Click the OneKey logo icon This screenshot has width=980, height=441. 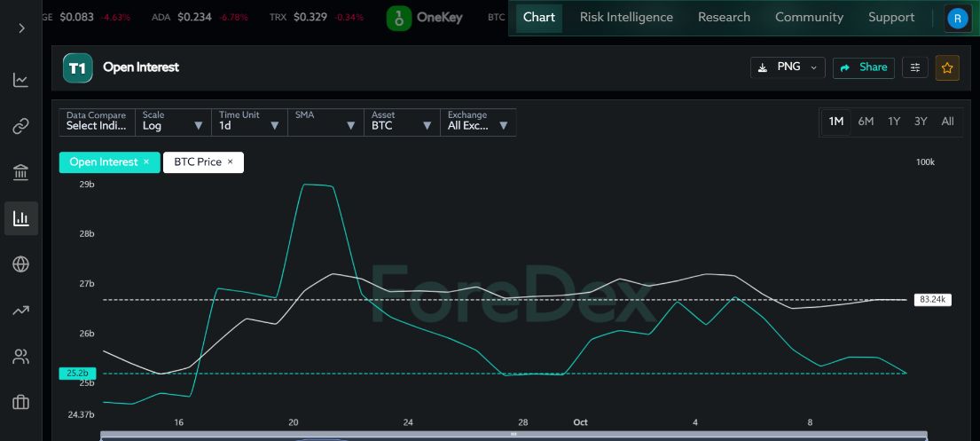point(399,18)
